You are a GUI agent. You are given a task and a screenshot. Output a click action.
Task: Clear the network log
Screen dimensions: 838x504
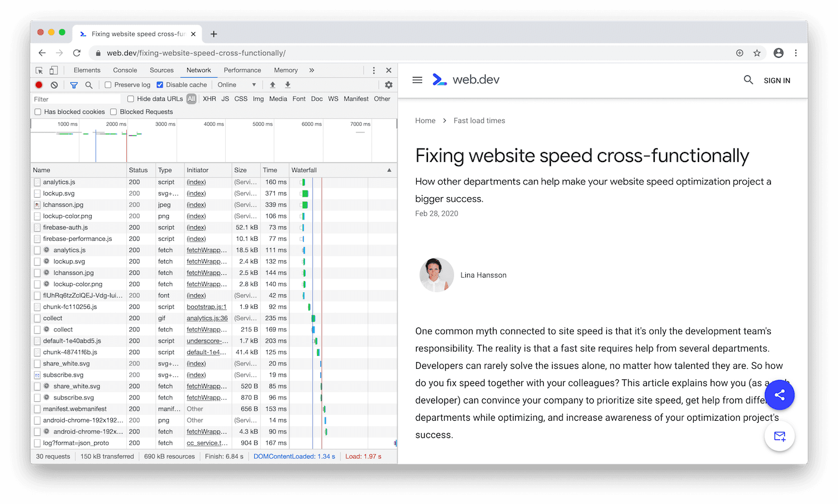pos(54,84)
